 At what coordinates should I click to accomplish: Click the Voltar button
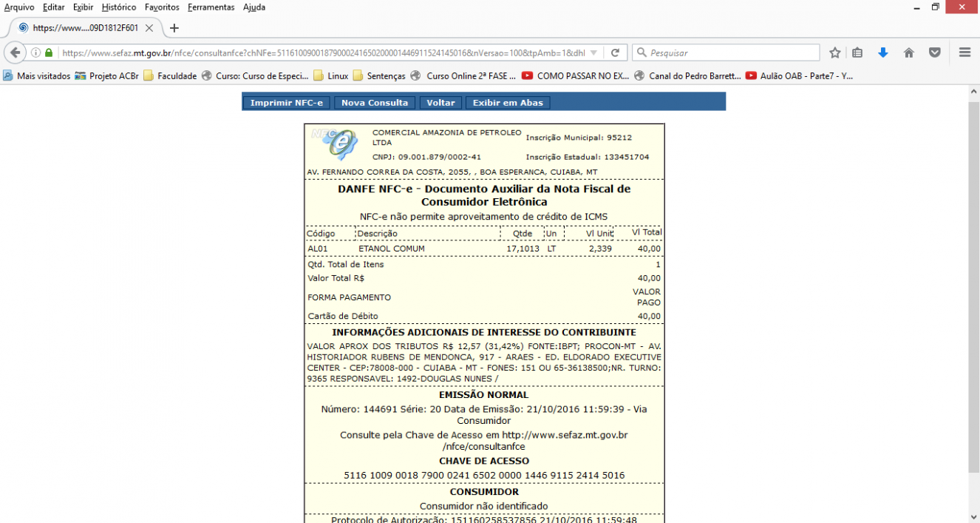[x=440, y=103]
